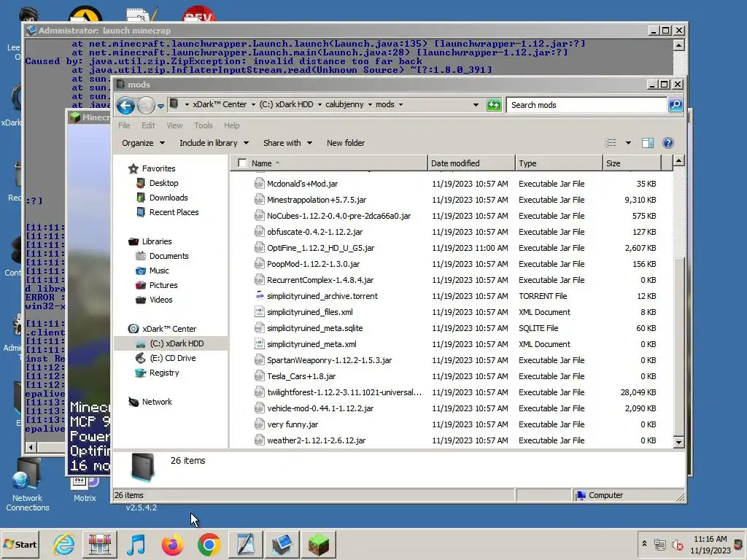Click file list scroll up arrow

(x=678, y=161)
